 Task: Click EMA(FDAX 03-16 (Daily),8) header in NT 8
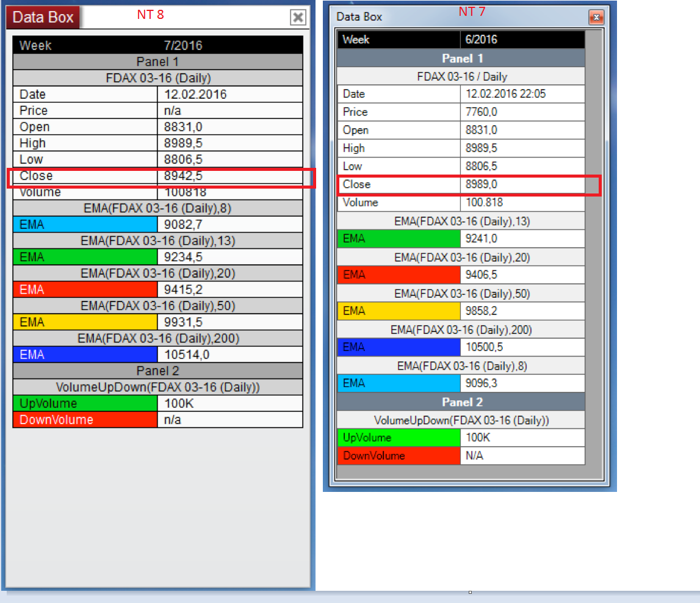pos(157,208)
